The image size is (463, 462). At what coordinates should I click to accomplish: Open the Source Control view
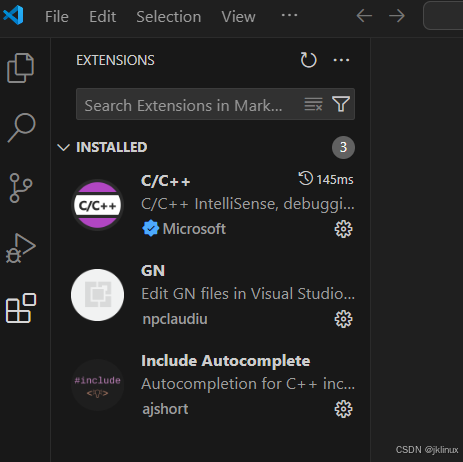coord(21,188)
